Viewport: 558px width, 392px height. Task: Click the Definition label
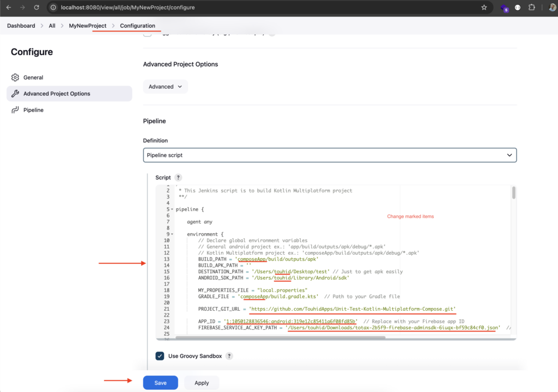[155, 141]
